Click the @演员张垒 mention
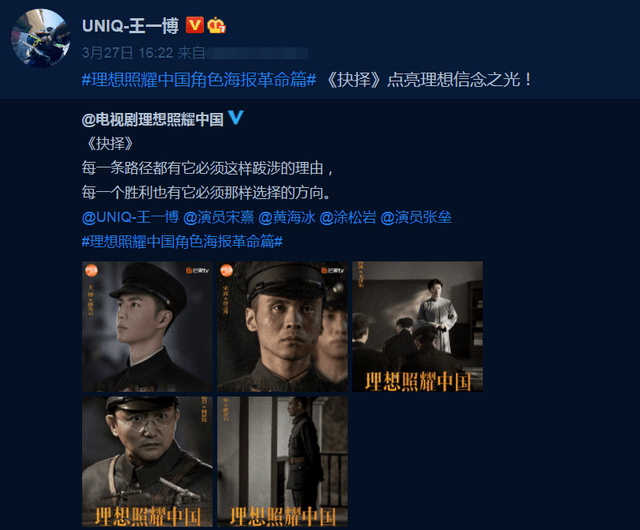 coord(416,217)
